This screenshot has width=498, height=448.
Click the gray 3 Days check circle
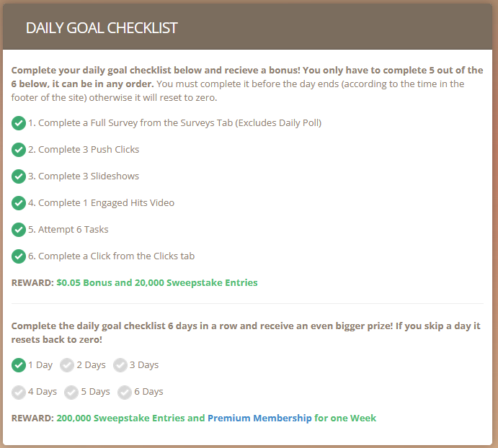[x=120, y=365]
